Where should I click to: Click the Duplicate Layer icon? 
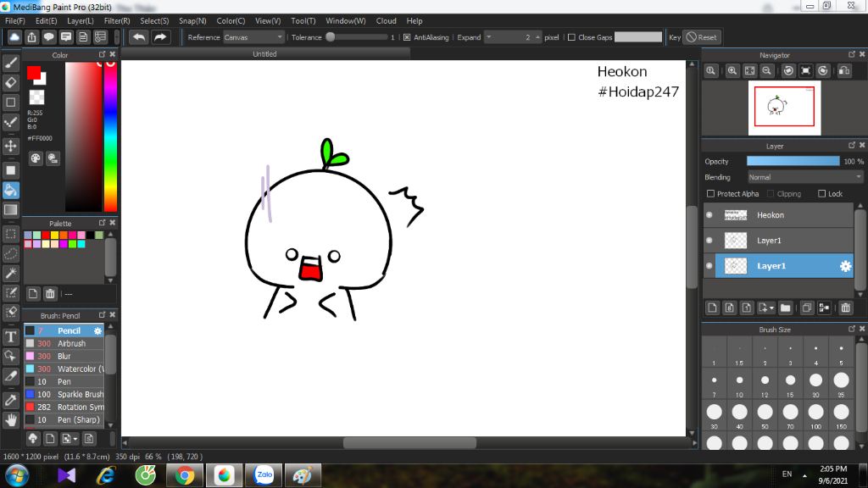pos(807,308)
